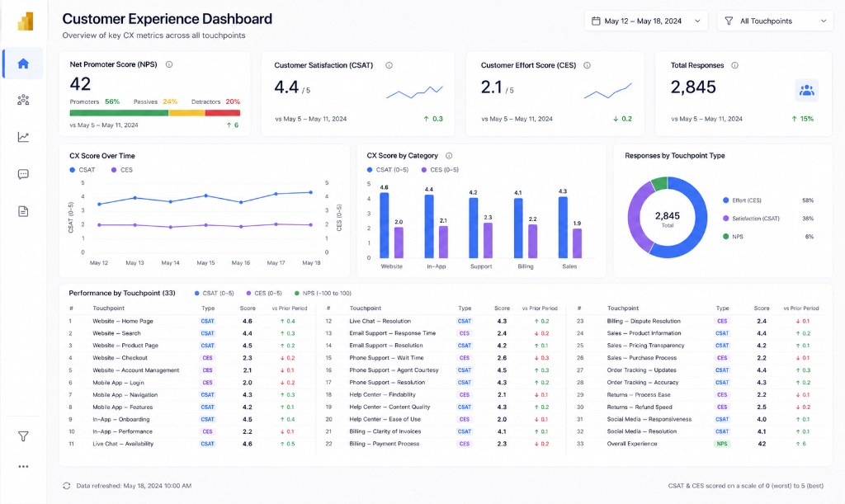Select the Phone Support – Wait Time row

pyautogui.click(x=443, y=357)
